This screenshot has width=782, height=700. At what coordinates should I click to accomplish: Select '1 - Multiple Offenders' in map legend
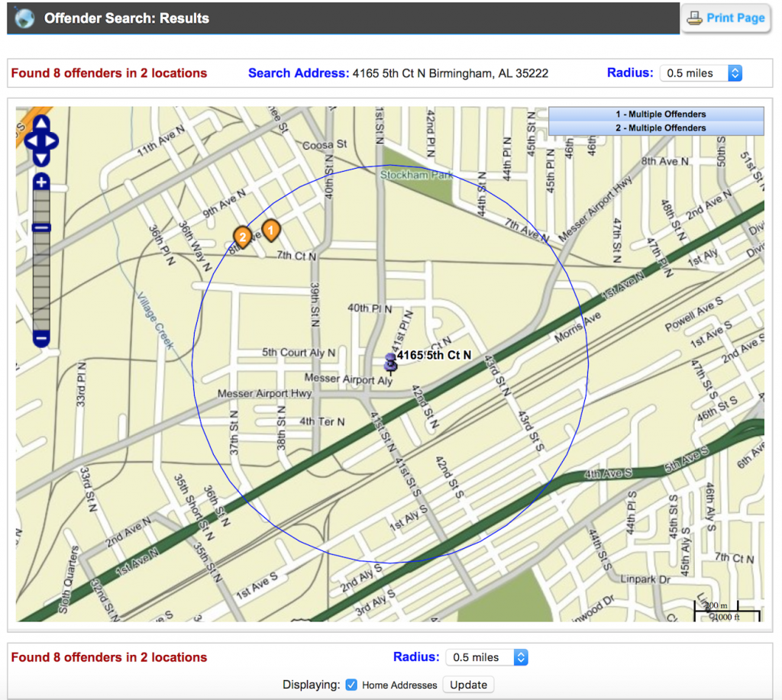[656, 115]
